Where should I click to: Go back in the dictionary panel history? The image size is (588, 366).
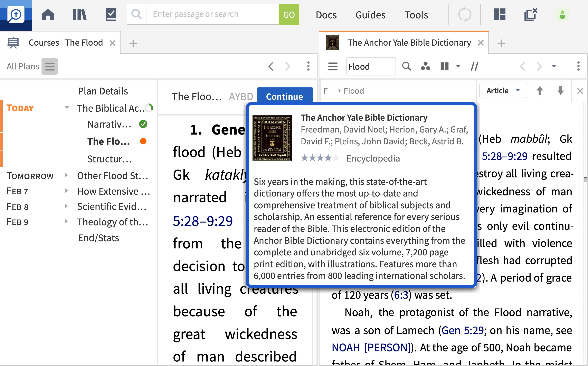pos(522,66)
